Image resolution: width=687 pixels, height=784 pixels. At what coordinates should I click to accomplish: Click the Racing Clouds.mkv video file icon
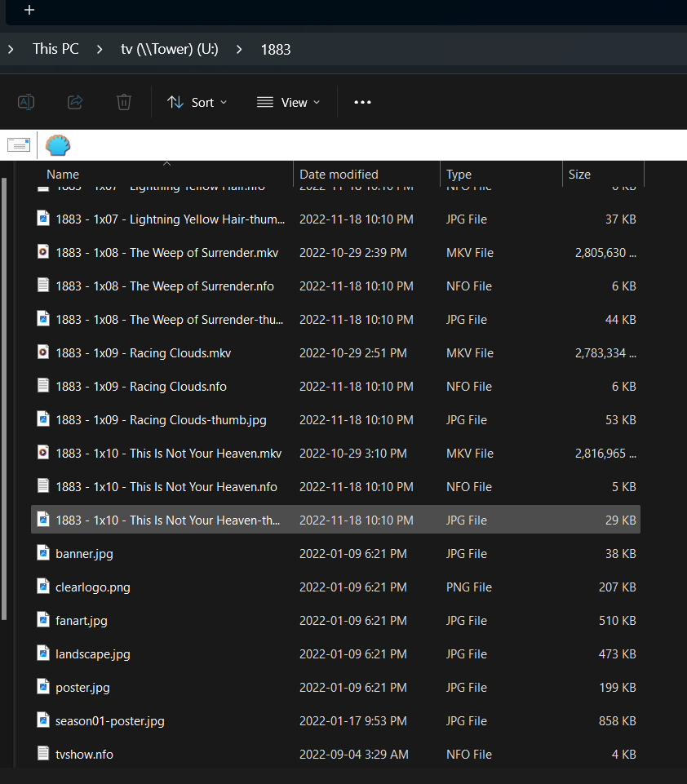[x=43, y=353]
